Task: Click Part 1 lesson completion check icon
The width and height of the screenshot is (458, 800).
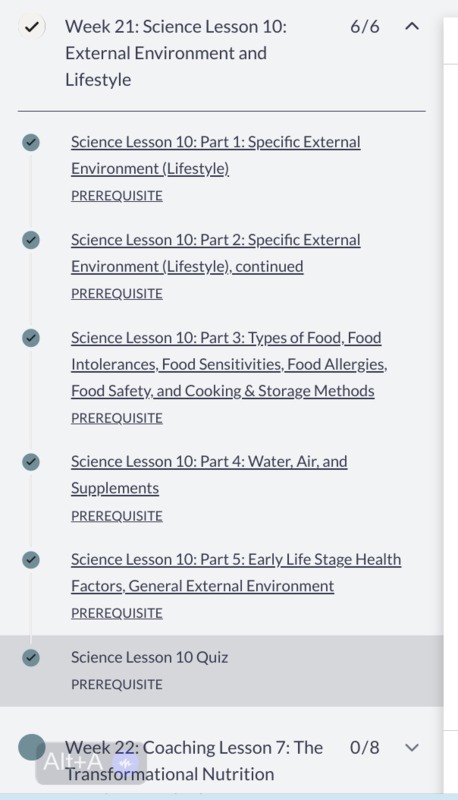Action: point(31,142)
